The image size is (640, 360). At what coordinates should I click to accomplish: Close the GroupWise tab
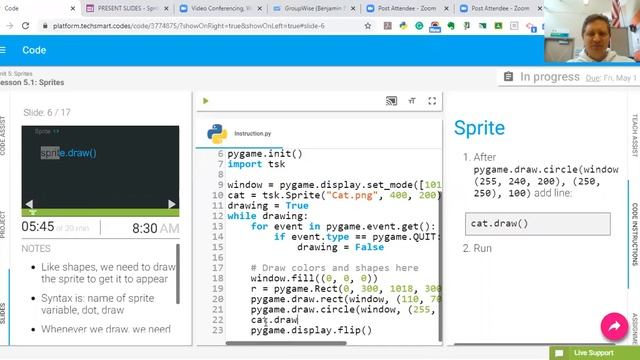coord(353,8)
